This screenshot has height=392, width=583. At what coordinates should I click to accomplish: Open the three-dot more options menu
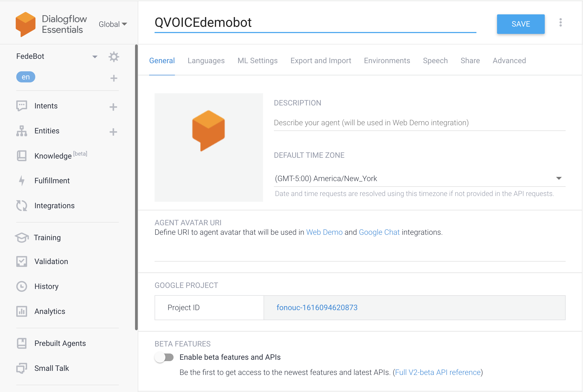pos(560,23)
